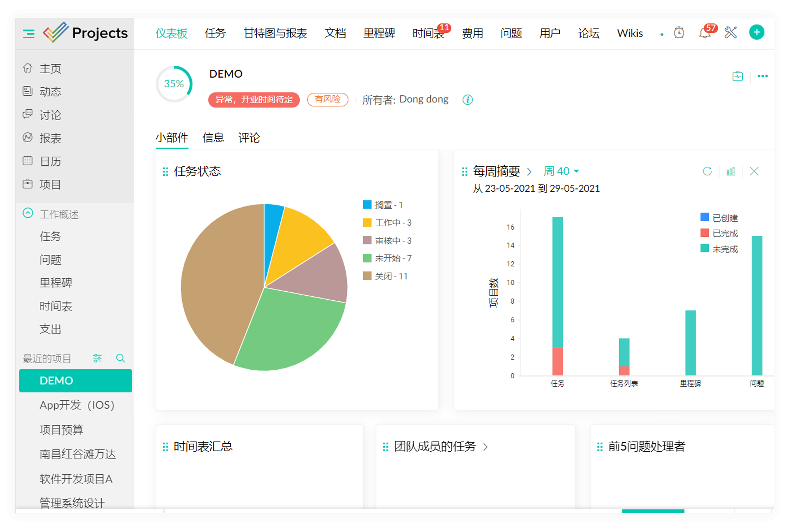Refresh the weekly summary widget
Screen dimensions: 787x532
tap(707, 171)
